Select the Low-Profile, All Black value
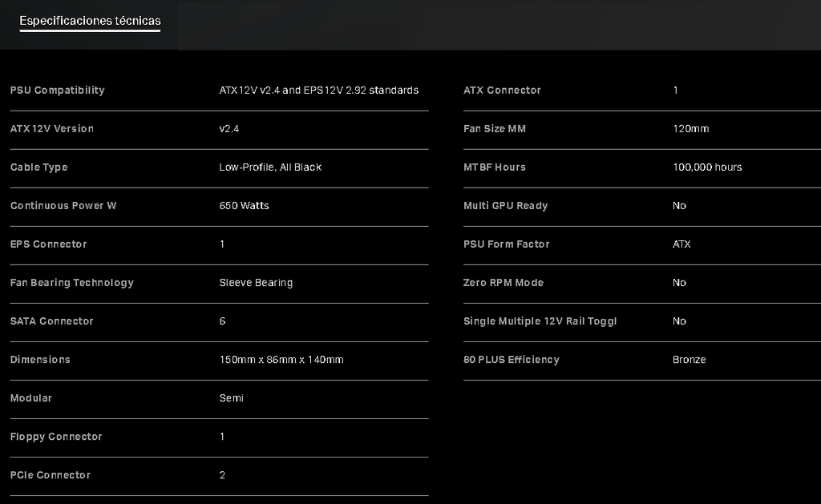821x504 pixels. click(270, 167)
